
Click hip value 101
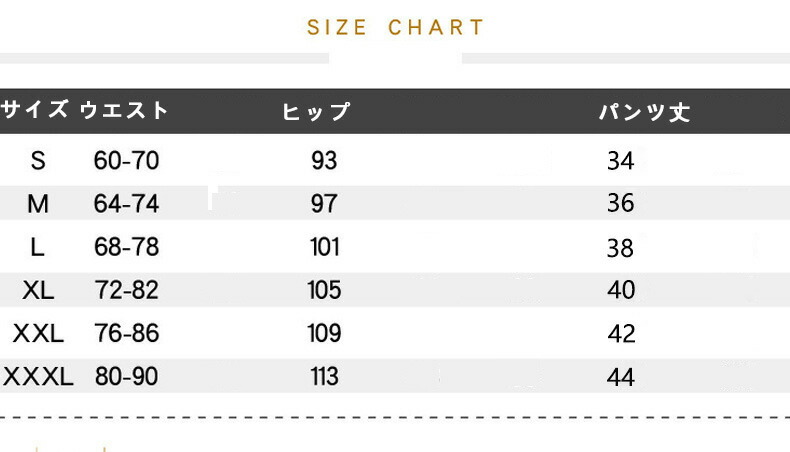324,247
